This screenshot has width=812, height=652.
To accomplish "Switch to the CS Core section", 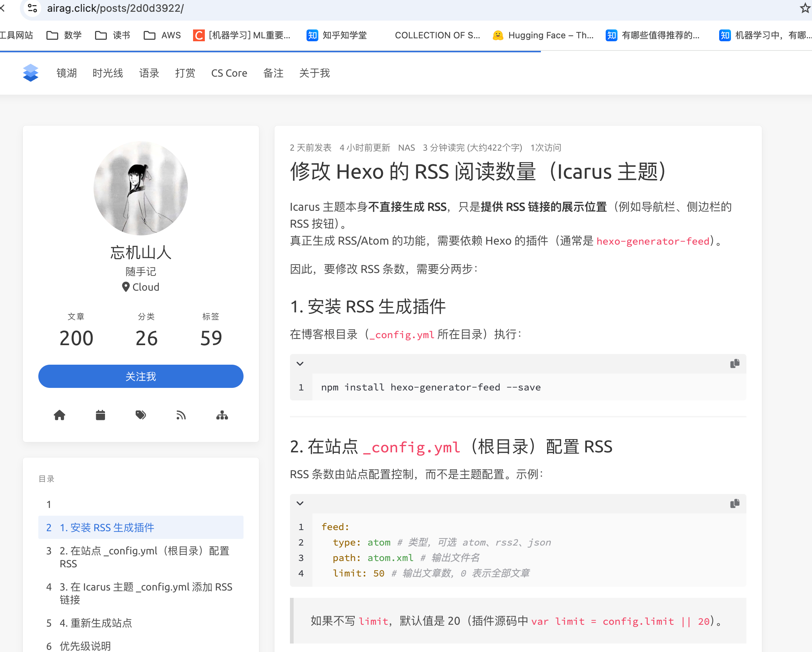I will pyautogui.click(x=229, y=73).
